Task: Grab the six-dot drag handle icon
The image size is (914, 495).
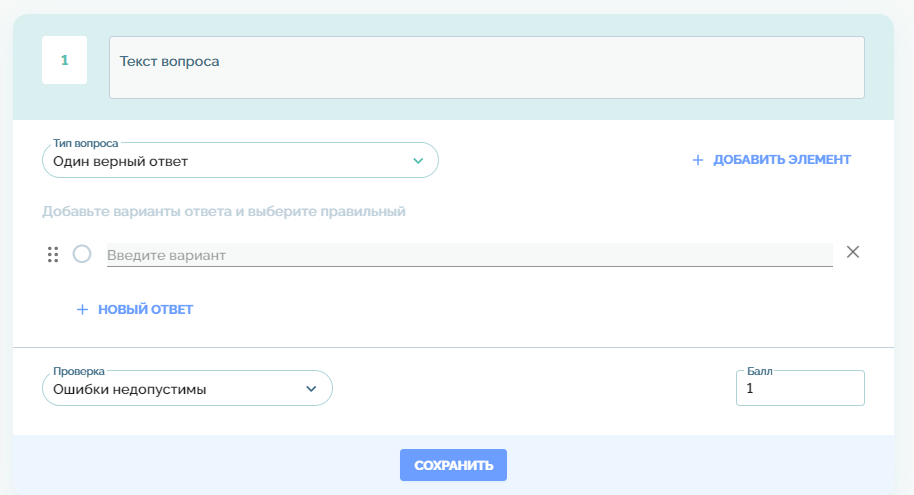Action: (x=54, y=254)
